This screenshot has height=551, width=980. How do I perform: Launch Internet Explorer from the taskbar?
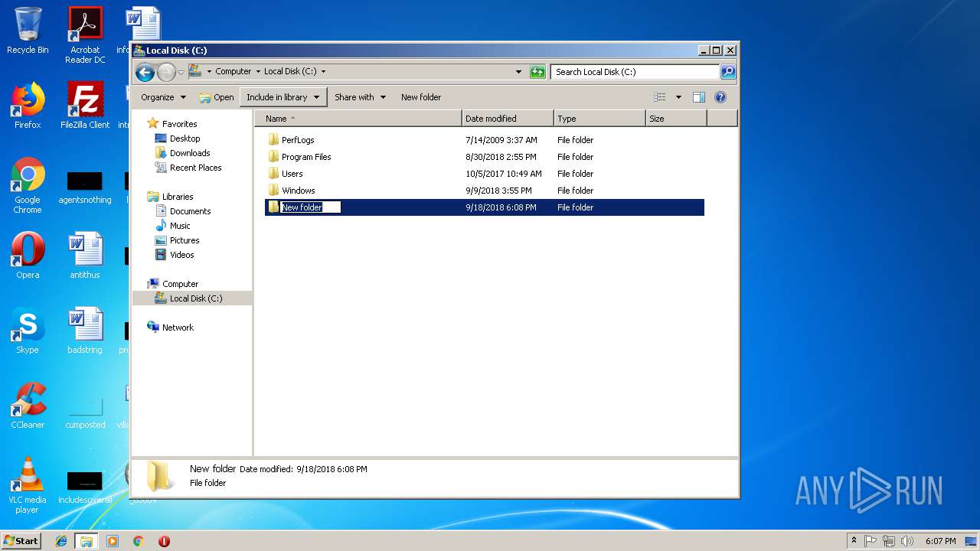pos(61,541)
